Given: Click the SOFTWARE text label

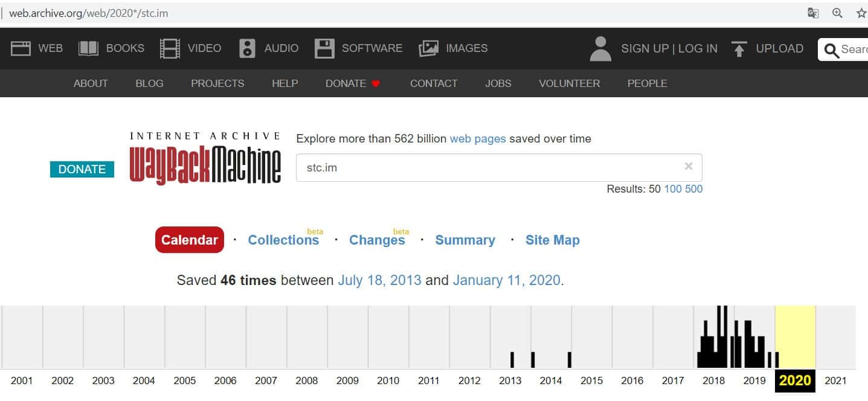Looking at the screenshot, I should tap(372, 48).
